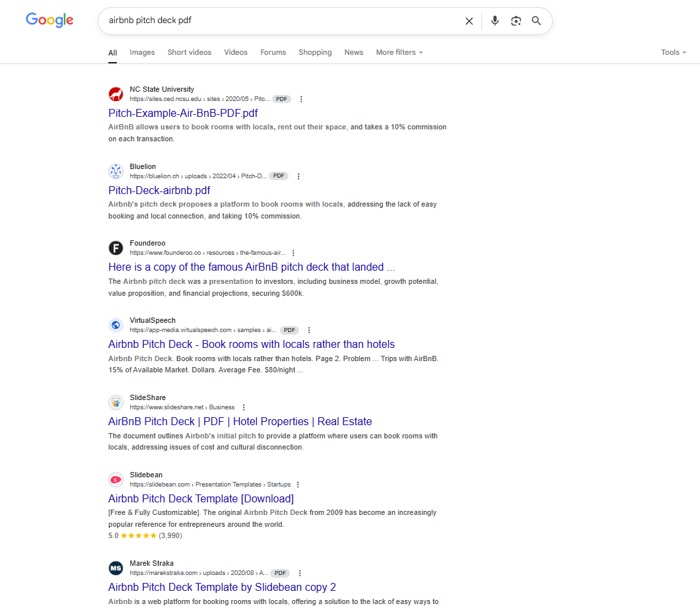Open the three-dot menu for NC State result

[x=301, y=99]
